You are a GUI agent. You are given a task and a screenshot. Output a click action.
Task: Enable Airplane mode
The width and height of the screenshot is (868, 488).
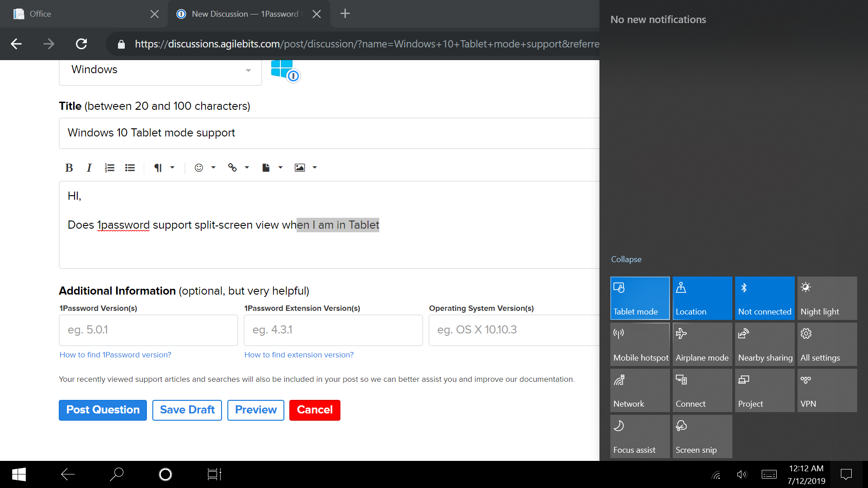[703, 344]
